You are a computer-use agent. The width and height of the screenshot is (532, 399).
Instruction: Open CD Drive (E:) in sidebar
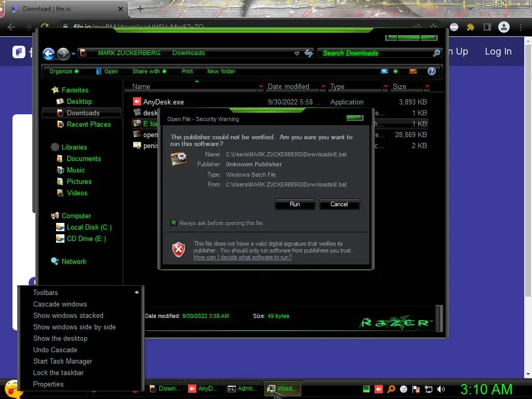click(x=86, y=238)
